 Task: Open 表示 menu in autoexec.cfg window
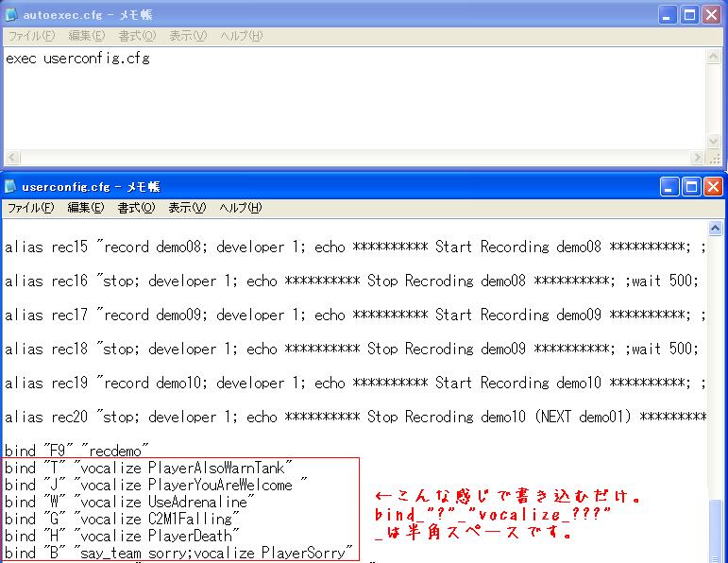point(188,36)
